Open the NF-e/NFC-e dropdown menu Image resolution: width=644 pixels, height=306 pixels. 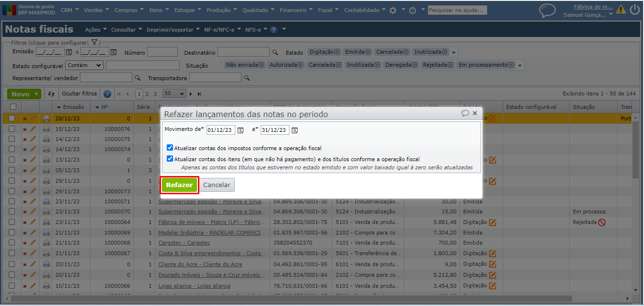[x=222, y=30]
